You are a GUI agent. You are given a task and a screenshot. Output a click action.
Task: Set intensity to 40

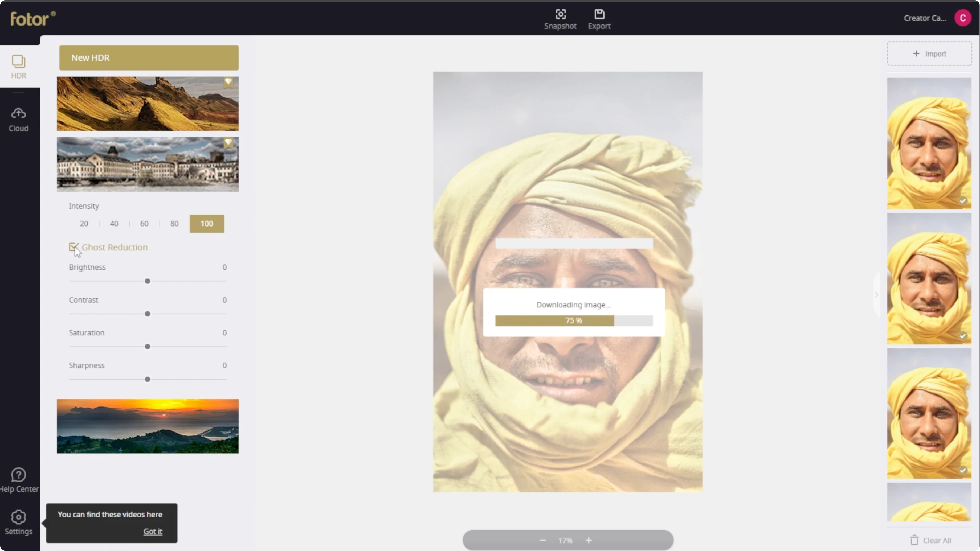point(114,224)
